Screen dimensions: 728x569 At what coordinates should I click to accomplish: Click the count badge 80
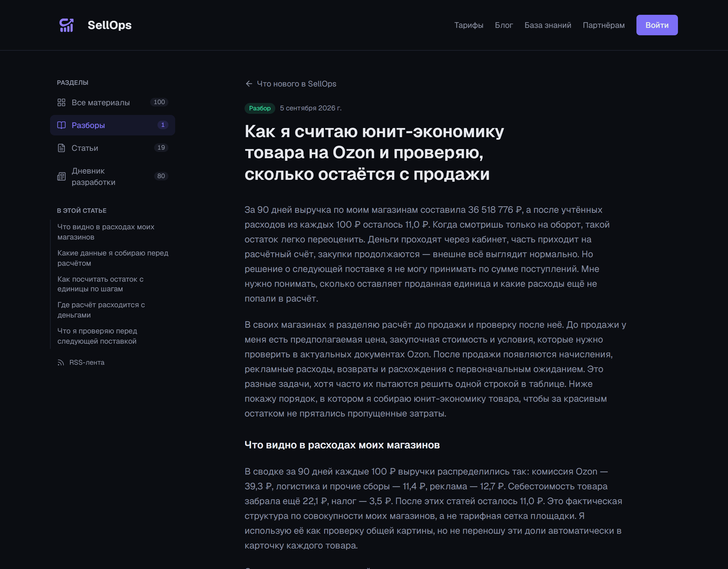(x=161, y=176)
